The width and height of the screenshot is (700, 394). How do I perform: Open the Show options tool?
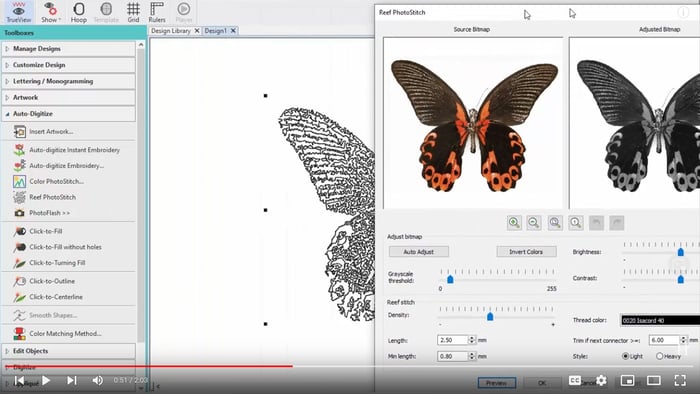pos(51,12)
